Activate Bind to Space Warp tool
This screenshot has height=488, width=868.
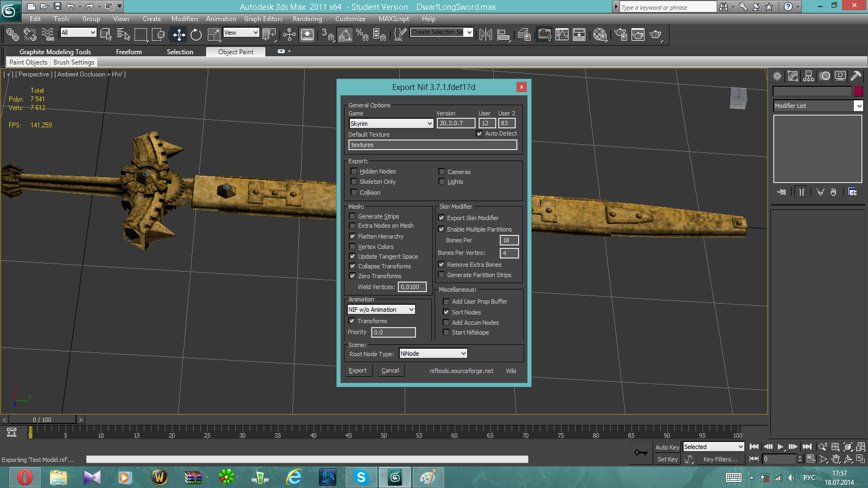pyautogui.click(x=48, y=35)
